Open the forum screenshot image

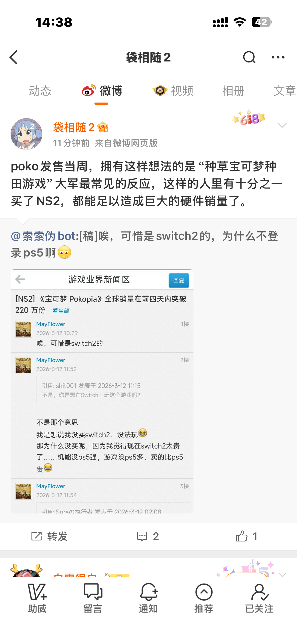[x=102, y=391]
